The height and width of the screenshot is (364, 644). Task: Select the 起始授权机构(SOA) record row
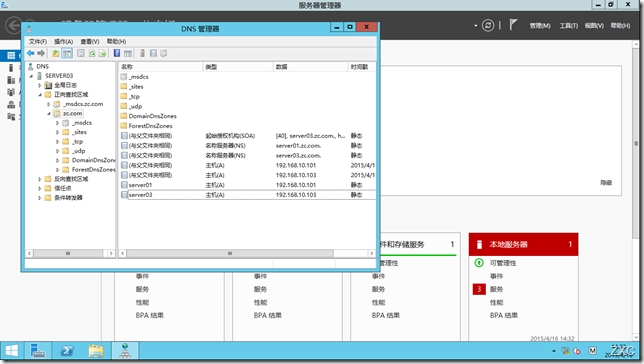(x=248, y=136)
